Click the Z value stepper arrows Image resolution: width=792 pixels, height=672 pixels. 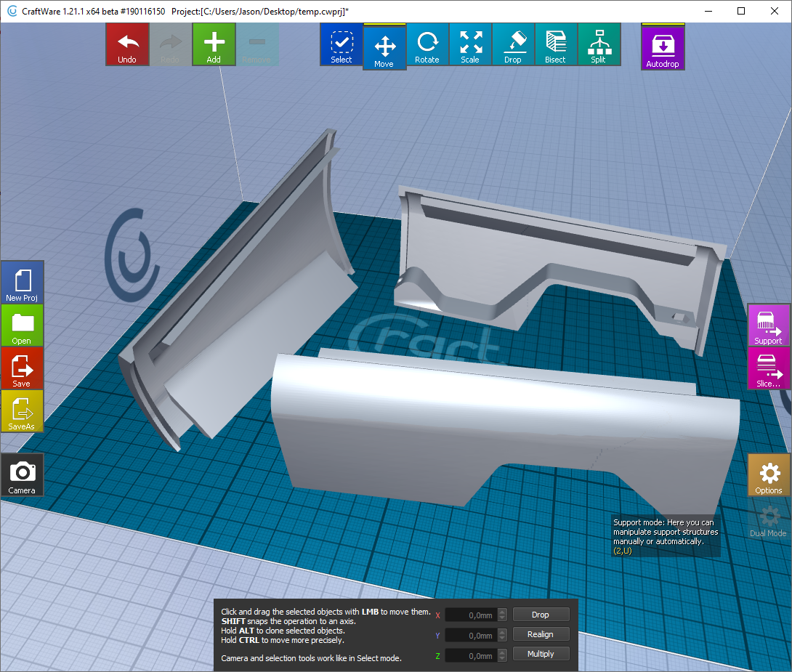(502, 655)
